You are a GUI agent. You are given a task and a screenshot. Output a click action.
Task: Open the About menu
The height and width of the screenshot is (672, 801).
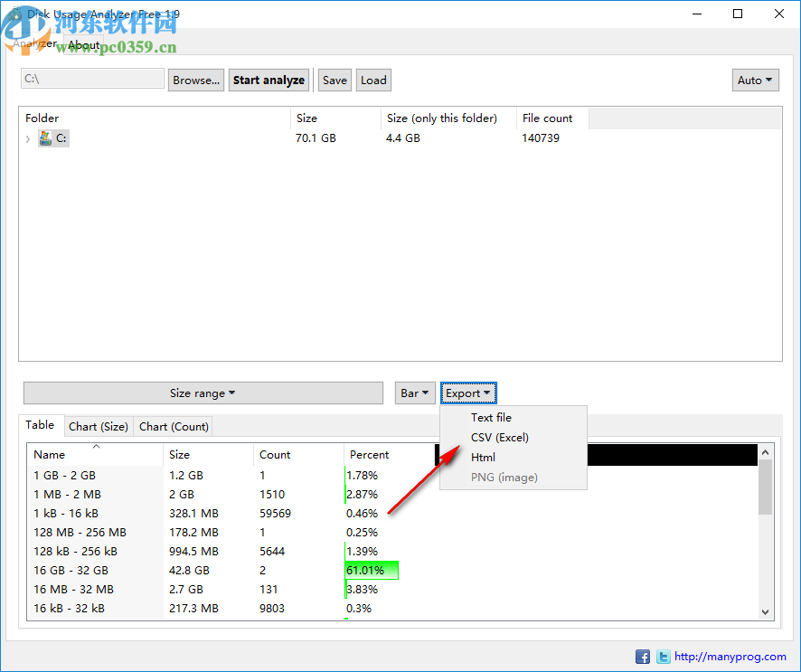[x=83, y=43]
